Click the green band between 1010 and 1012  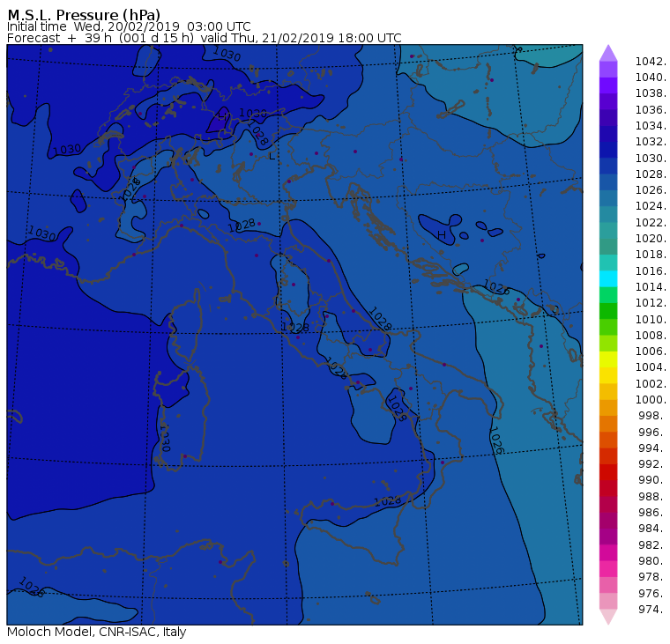pyautogui.click(x=608, y=311)
